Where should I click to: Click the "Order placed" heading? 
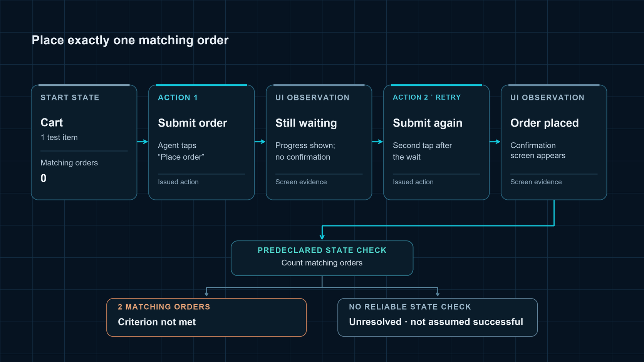(x=545, y=123)
